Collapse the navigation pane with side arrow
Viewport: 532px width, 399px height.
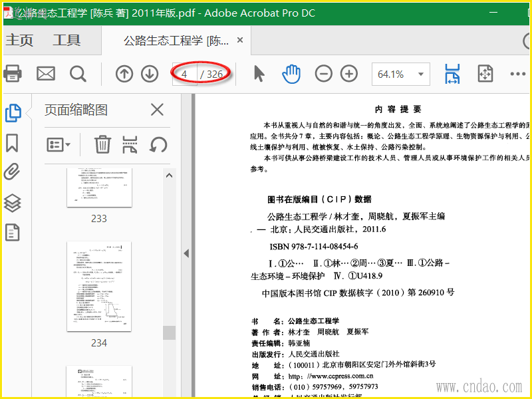186,253
